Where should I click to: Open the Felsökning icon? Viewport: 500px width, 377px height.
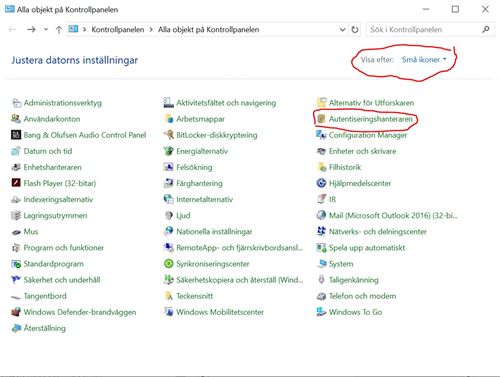(169, 167)
